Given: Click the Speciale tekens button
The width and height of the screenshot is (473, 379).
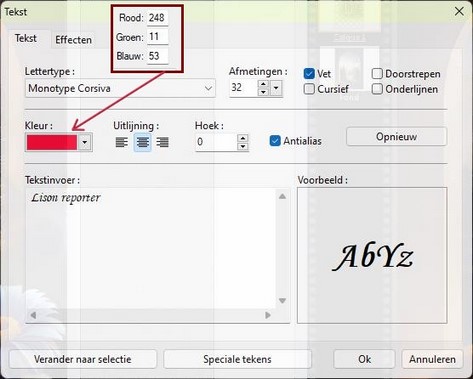Looking at the screenshot, I should click(237, 359).
